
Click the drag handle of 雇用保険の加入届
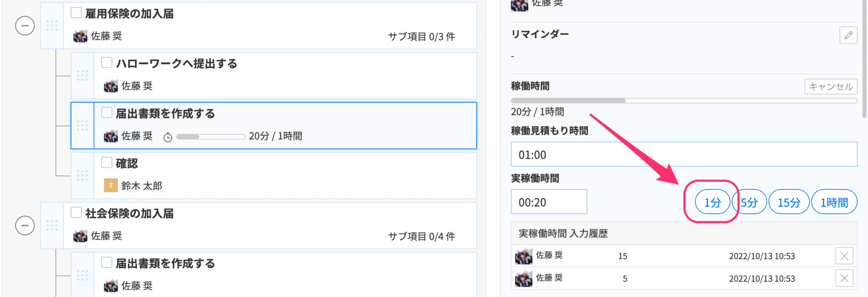53,25
